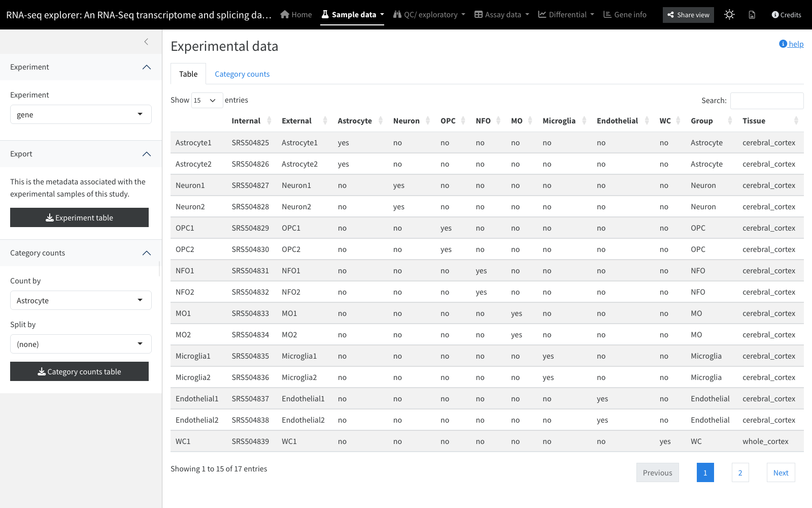Sort by MO column
Image resolution: width=812 pixels, height=508 pixels.
point(522,121)
